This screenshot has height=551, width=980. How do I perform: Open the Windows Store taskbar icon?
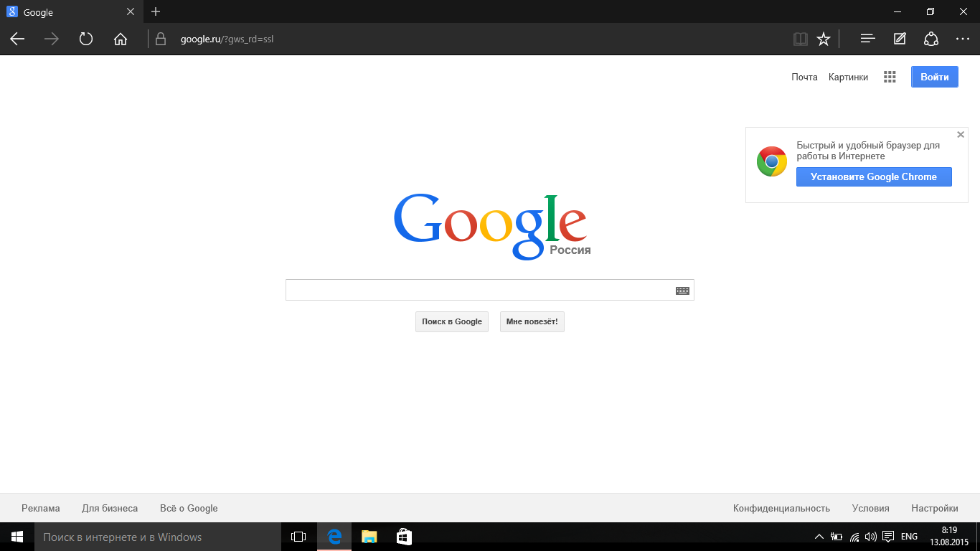[x=404, y=537]
